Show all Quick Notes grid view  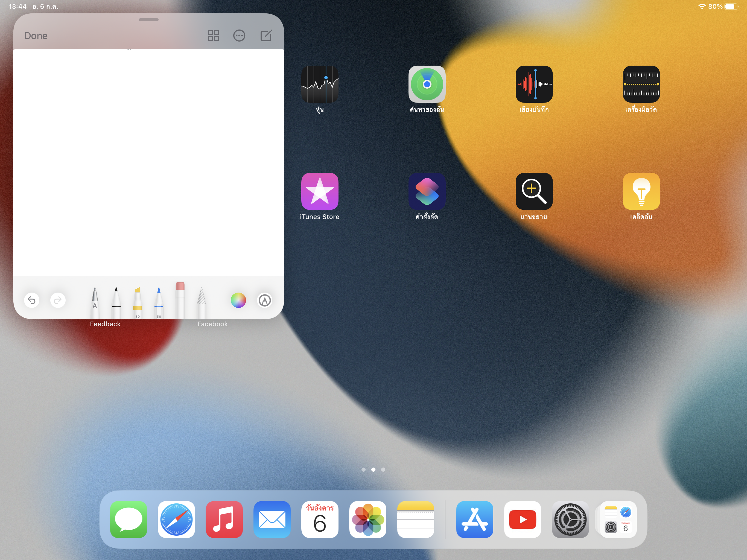click(x=214, y=36)
